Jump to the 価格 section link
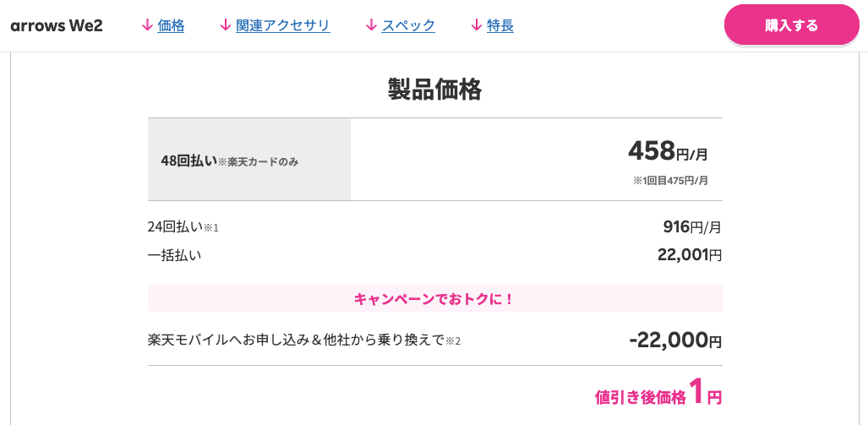The image size is (868, 425). [x=171, y=25]
